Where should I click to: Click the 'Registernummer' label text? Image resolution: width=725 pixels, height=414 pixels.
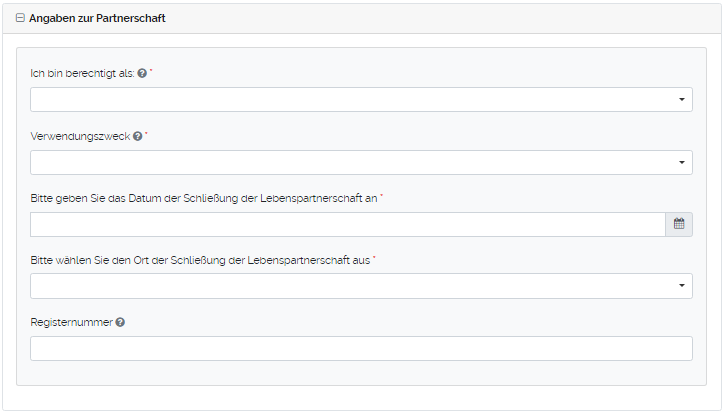point(72,322)
